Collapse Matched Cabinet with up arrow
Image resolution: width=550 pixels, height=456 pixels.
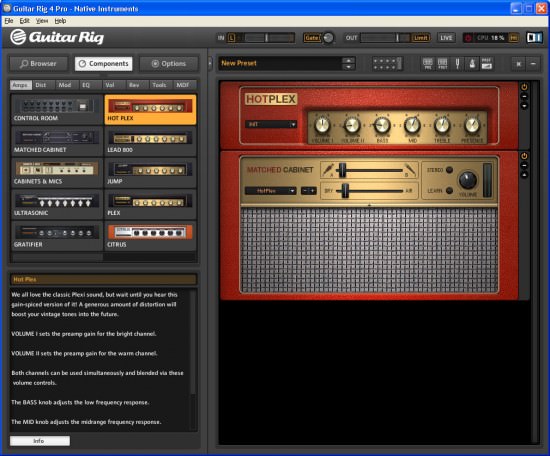[524, 174]
